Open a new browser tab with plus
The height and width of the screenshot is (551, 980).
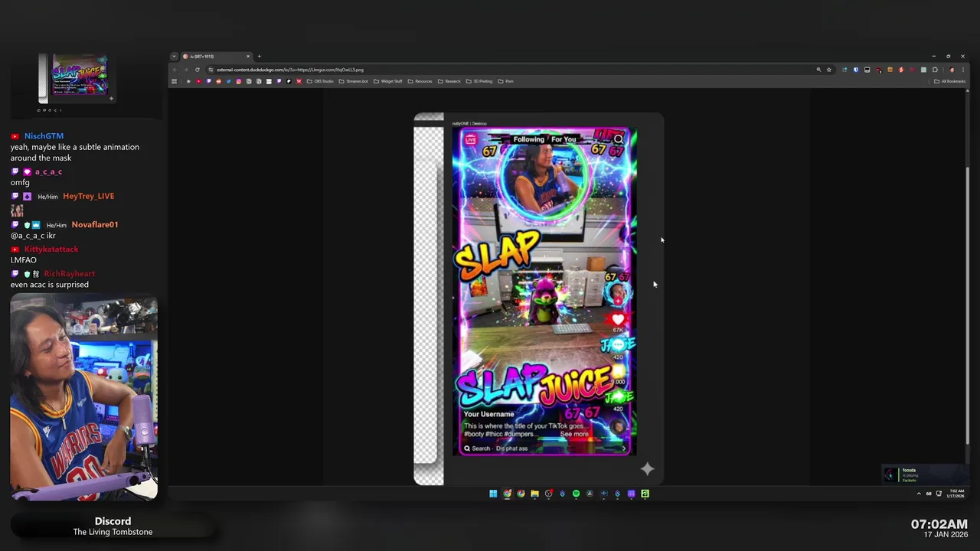[259, 56]
